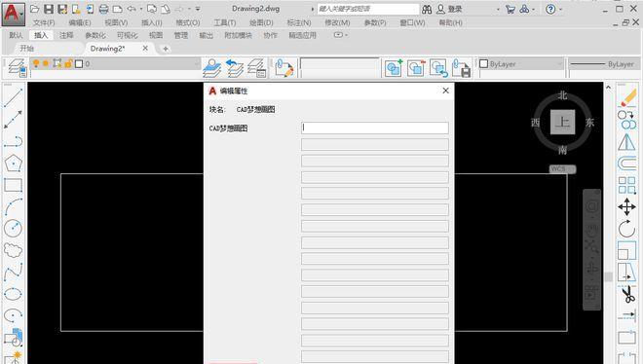Click the Save icon in quick access toolbar
The width and height of the screenshot is (643, 364).
point(49,9)
